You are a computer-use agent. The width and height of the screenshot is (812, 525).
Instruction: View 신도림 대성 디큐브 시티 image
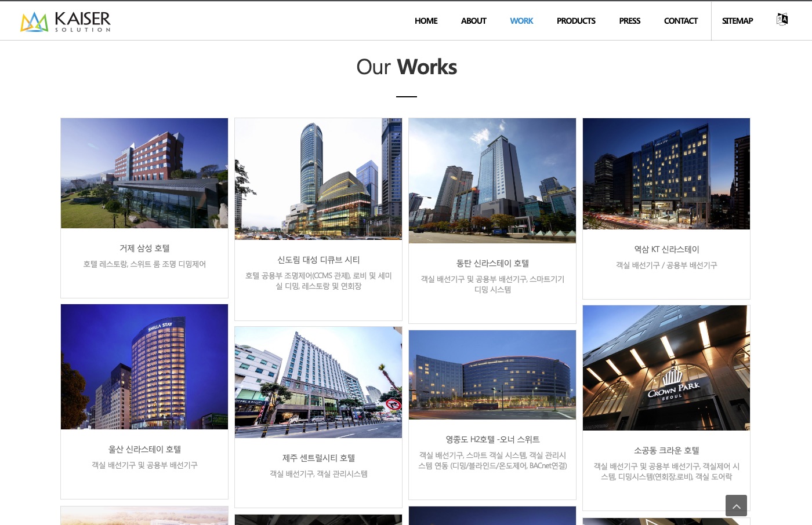point(318,179)
